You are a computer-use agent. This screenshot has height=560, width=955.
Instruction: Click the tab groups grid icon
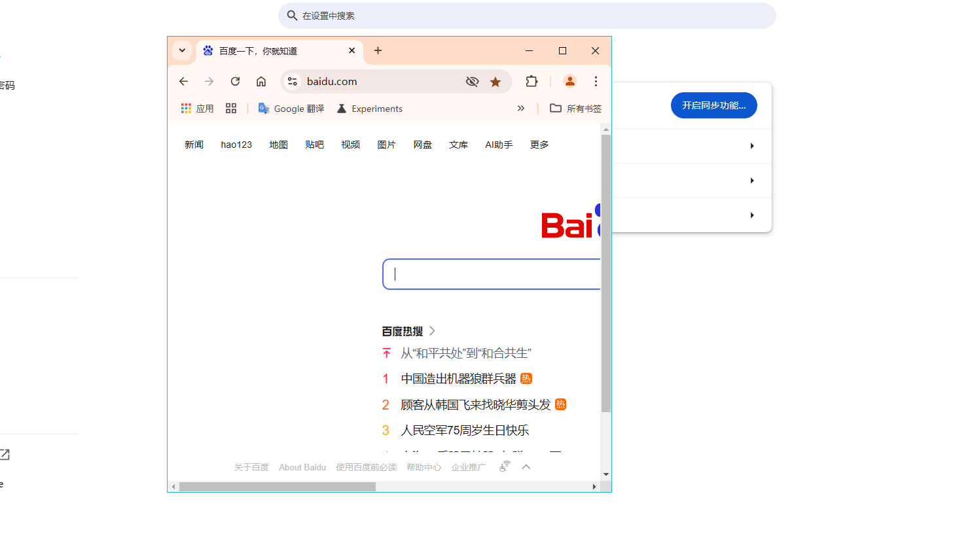pyautogui.click(x=231, y=109)
